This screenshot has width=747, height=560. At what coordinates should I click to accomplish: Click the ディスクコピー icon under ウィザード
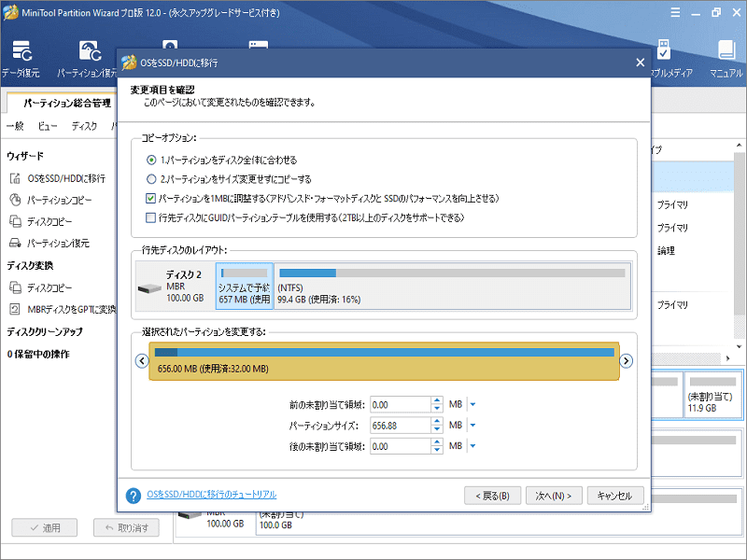coord(15,221)
